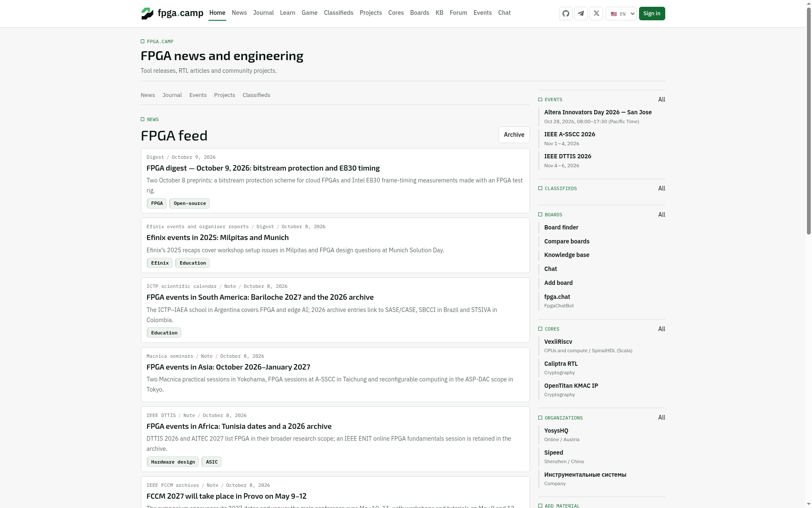Open the Archive button in FPGA feed

(514, 135)
